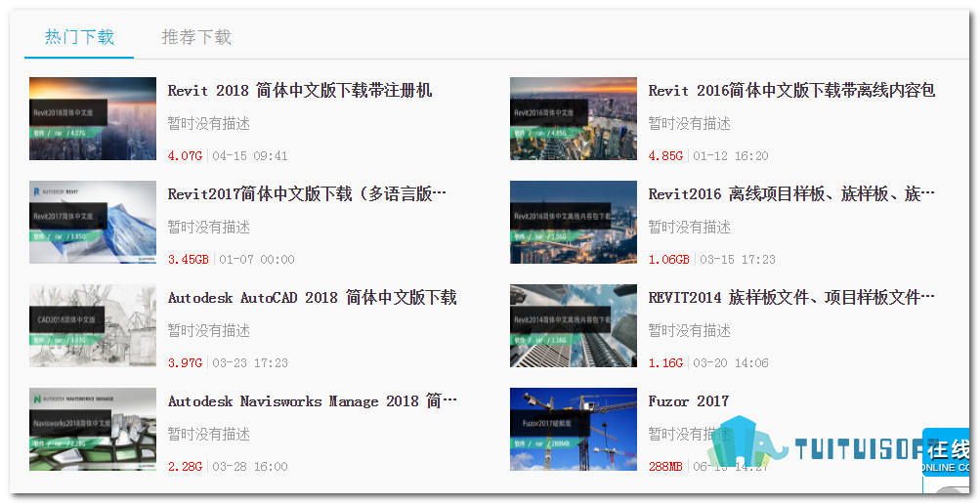Screen dimensions: 980x504
Task: Click the date 03-28 16:00
Action: tap(250, 467)
